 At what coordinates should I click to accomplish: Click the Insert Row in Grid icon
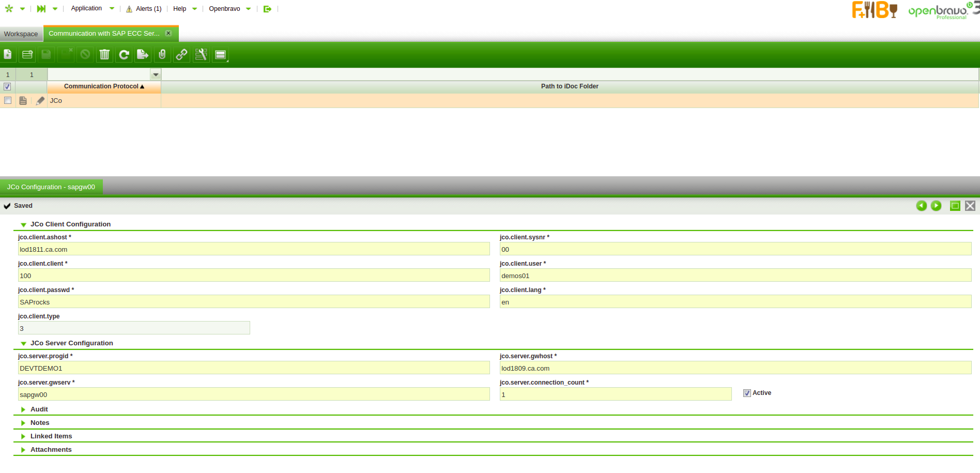click(x=27, y=54)
